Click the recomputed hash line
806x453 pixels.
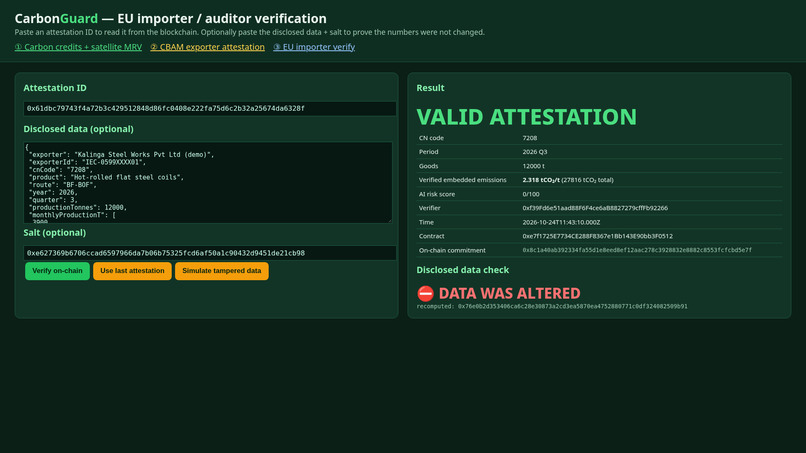[x=552, y=306]
